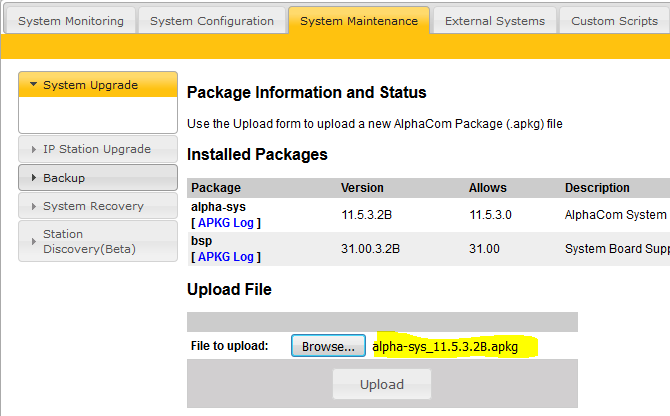This screenshot has width=670, height=416.
Task: Open the Custom Scripts tab
Action: pos(614,21)
